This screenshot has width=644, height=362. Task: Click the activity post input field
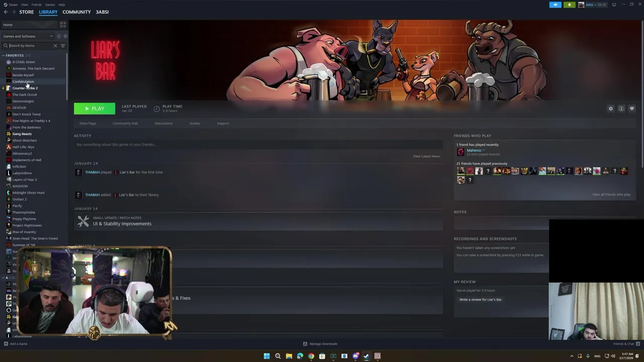click(258, 145)
